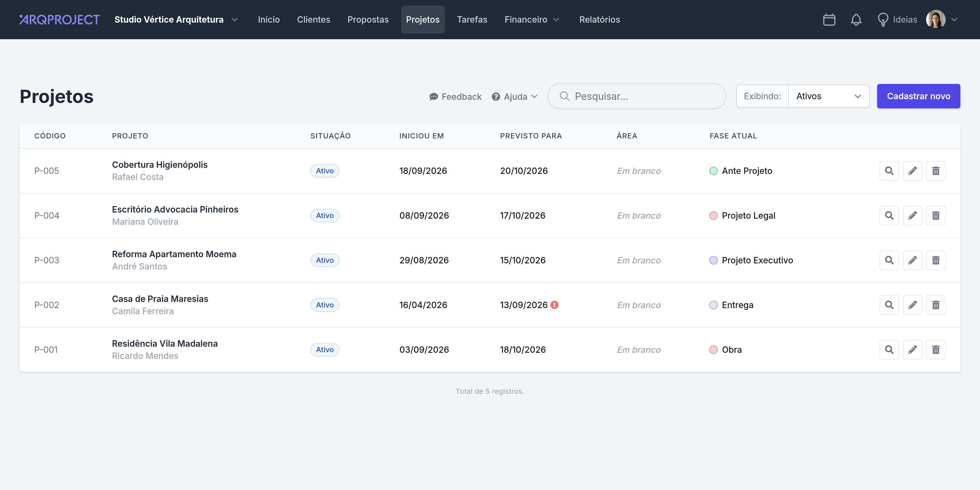Open the Clientes menu item
The width and height of the screenshot is (980, 490).
314,19
